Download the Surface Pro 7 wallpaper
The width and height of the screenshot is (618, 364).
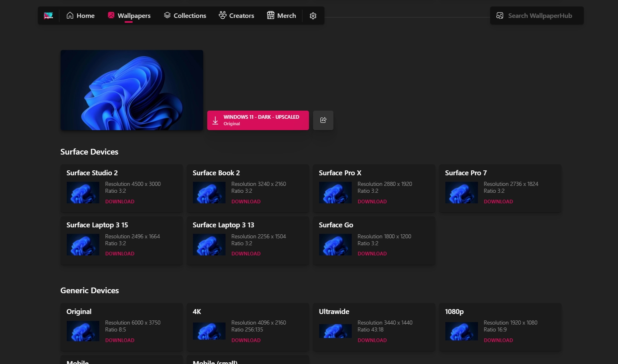click(x=498, y=202)
